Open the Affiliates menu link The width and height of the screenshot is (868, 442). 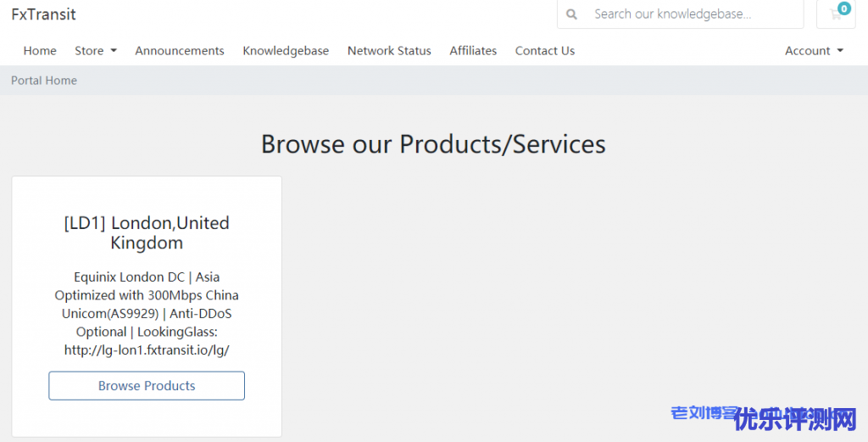point(473,51)
